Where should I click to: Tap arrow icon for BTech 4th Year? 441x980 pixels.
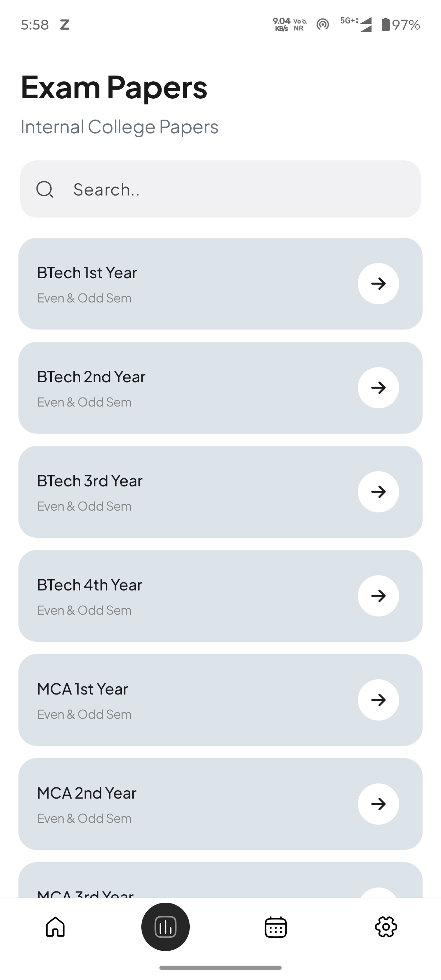[x=378, y=596]
